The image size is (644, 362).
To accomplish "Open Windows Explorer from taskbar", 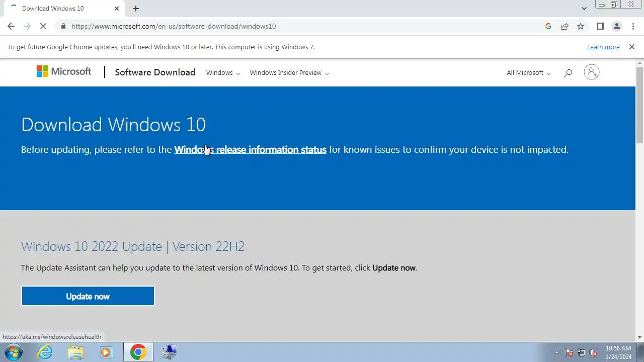I will [x=76, y=352].
